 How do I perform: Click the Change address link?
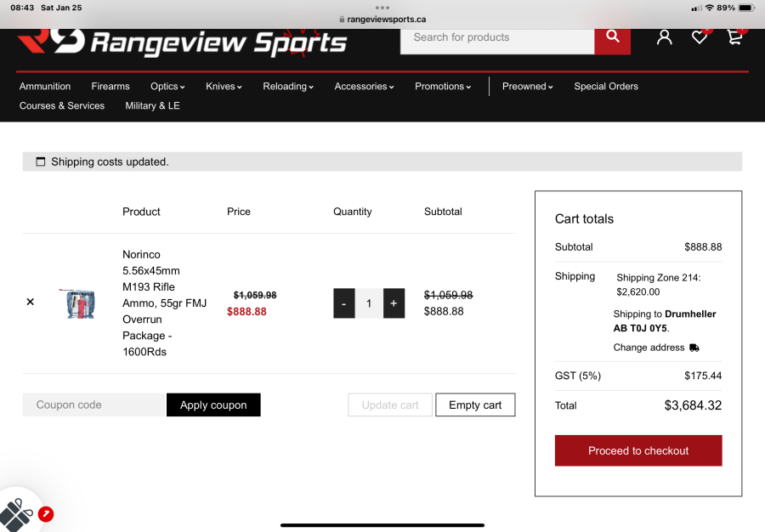tap(649, 348)
